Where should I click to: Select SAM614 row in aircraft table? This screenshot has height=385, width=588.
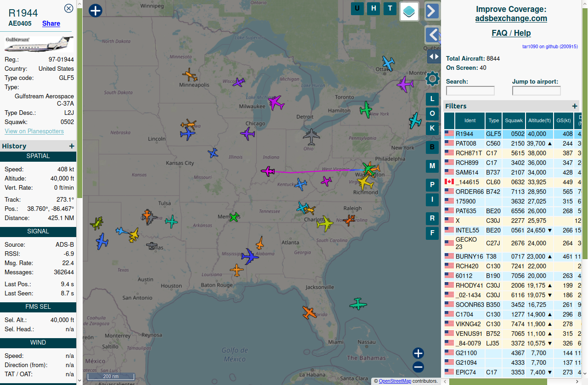point(513,172)
